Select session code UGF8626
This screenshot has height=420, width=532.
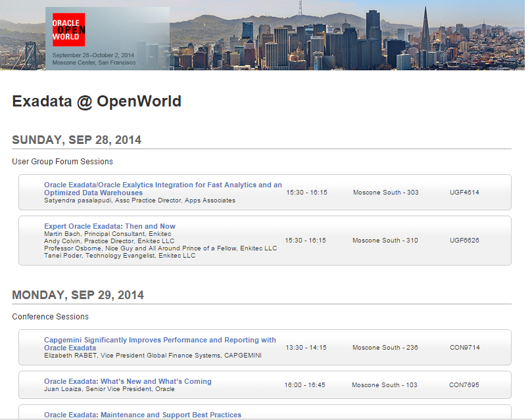[464, 241]
